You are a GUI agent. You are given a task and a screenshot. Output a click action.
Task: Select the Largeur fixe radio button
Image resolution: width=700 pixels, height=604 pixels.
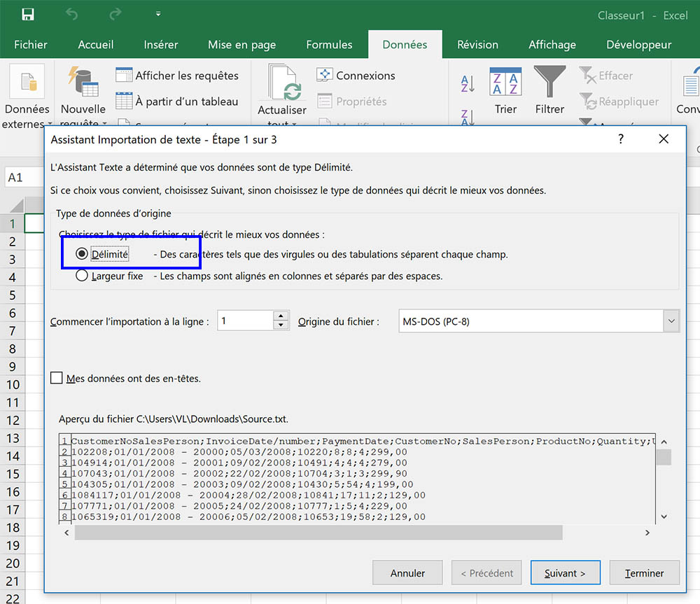pos(82,276)
